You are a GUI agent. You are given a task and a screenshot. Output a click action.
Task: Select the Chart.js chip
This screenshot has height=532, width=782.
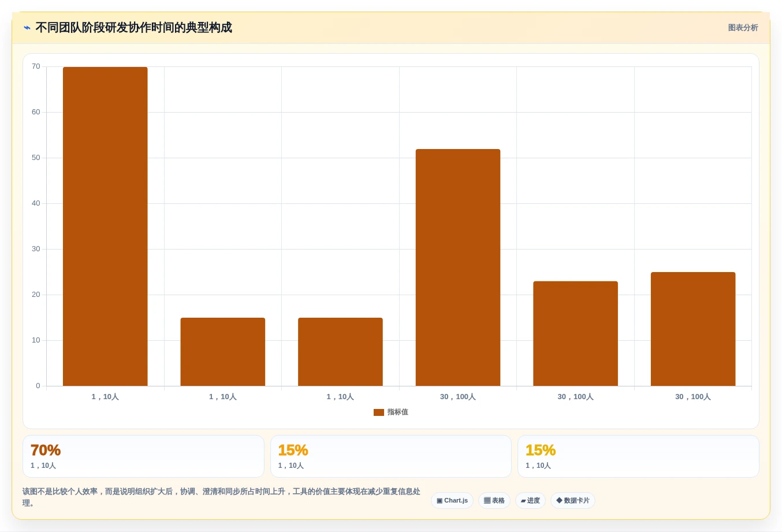pos(452,500)
